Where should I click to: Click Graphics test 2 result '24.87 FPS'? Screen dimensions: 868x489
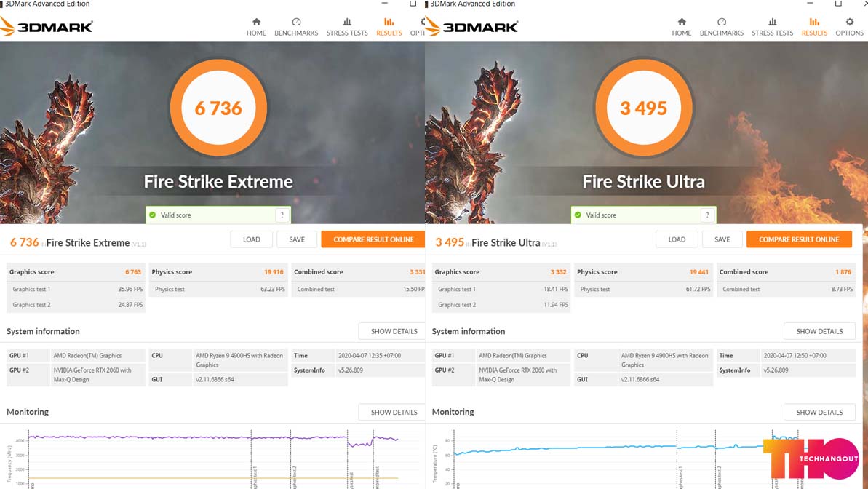pos(130,305)
